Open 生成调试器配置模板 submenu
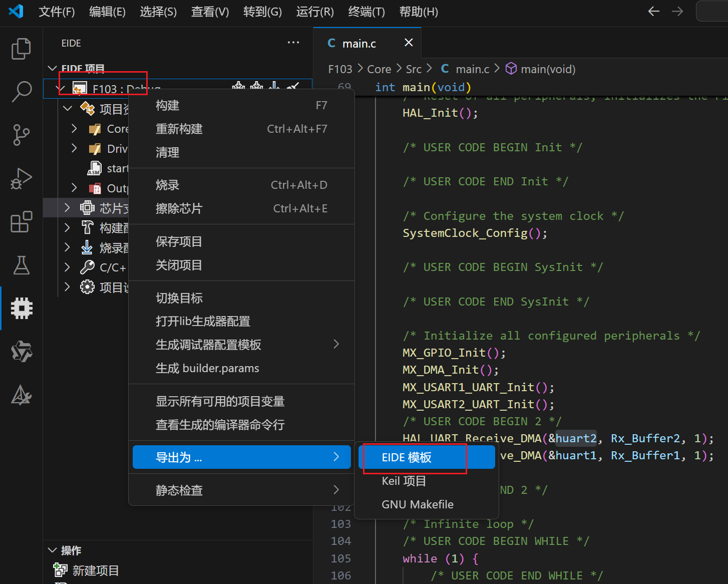Screen dimensions: 728x584 tap(241, 345)
